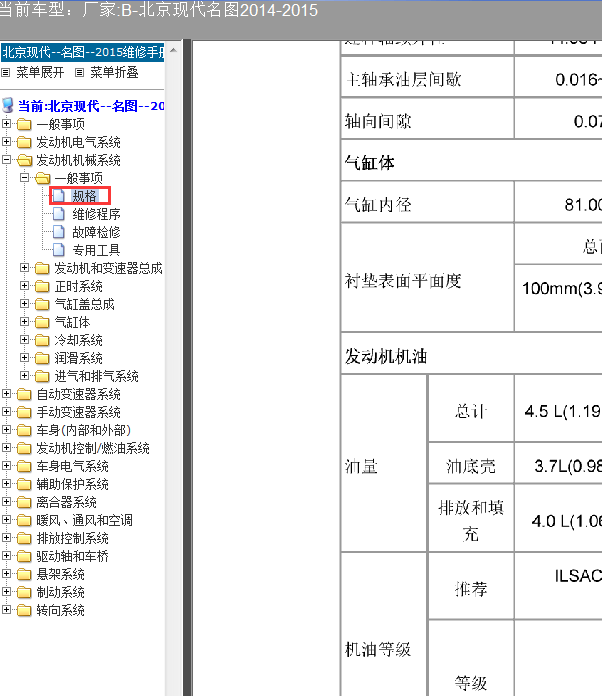Click the 制动系统 folder icon
The height and width of the screenshot is (696, 602).
click(24, 592)
